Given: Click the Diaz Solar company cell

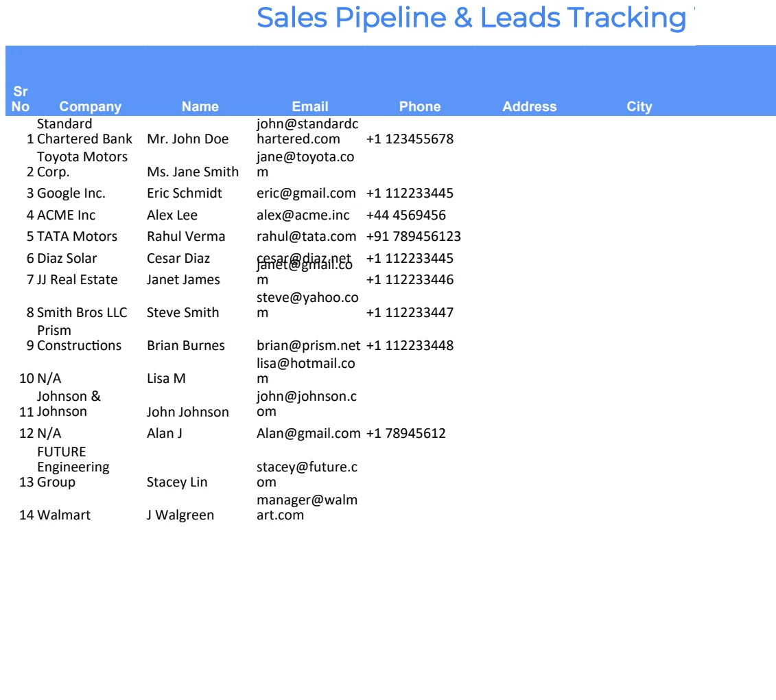Looking at the screenshot, I should [x=67, y=259].
